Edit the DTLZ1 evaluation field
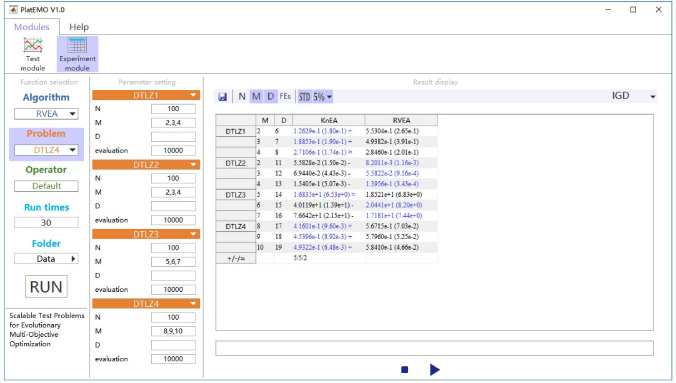This screenshot has height=383, width=676. point(173,151)
